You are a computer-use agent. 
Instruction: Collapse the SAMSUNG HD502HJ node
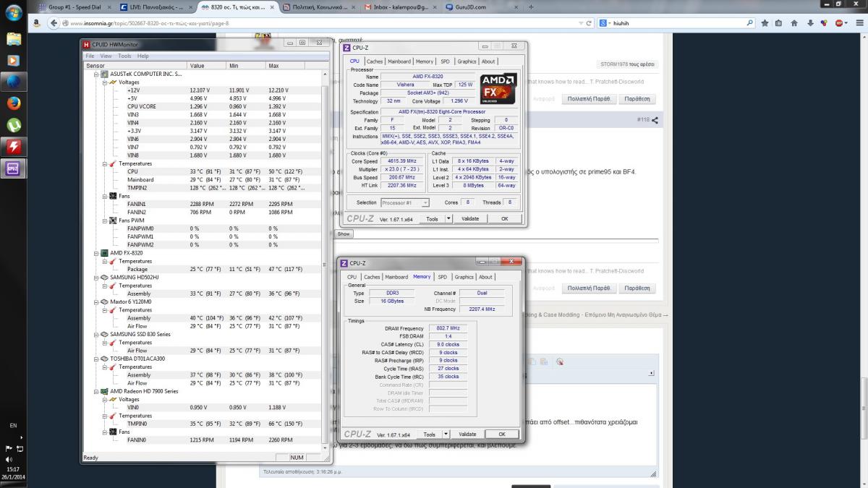coord(97,278)
